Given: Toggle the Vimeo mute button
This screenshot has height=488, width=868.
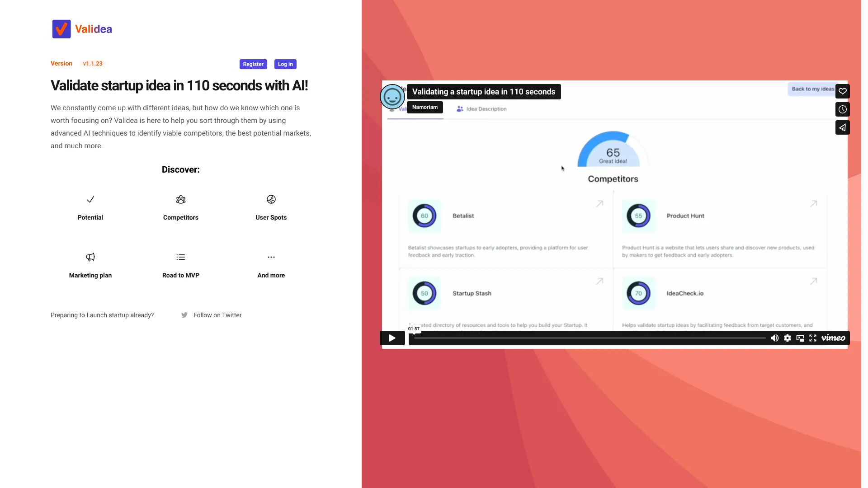Looking at the screenshot, I should coord(774,338).
